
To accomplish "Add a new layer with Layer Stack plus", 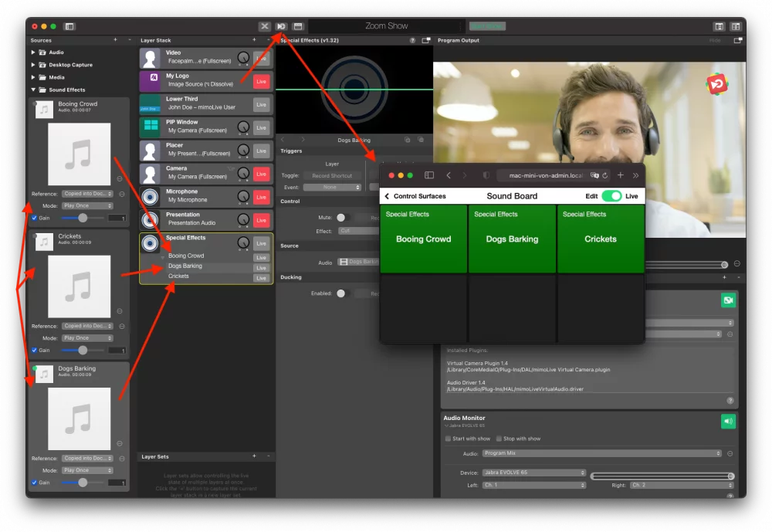I will tap(254, 40).
